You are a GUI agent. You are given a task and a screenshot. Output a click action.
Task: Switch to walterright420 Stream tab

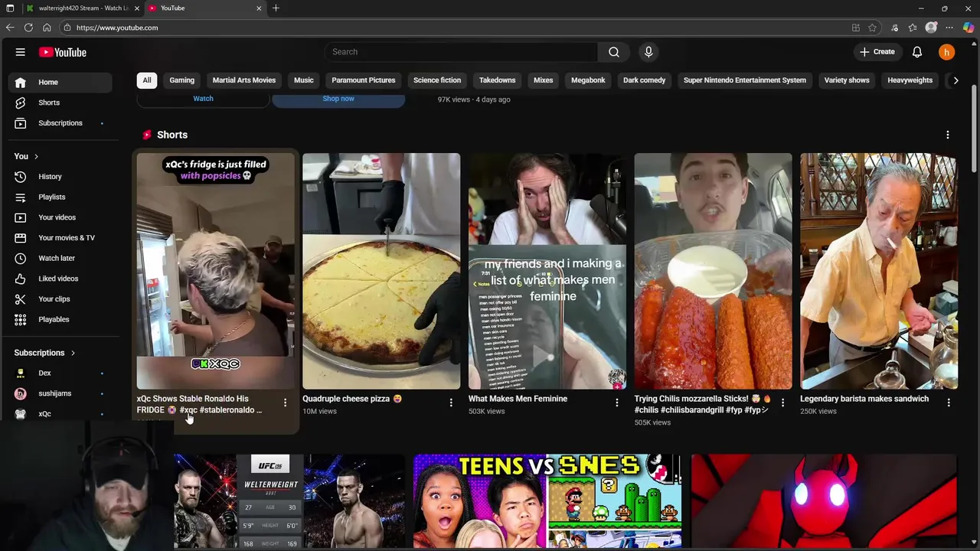(x=83, y=8)
